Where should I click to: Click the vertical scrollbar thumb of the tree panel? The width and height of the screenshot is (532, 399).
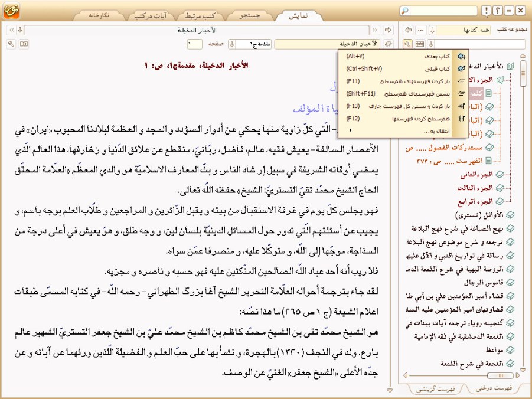pos(523,73)
